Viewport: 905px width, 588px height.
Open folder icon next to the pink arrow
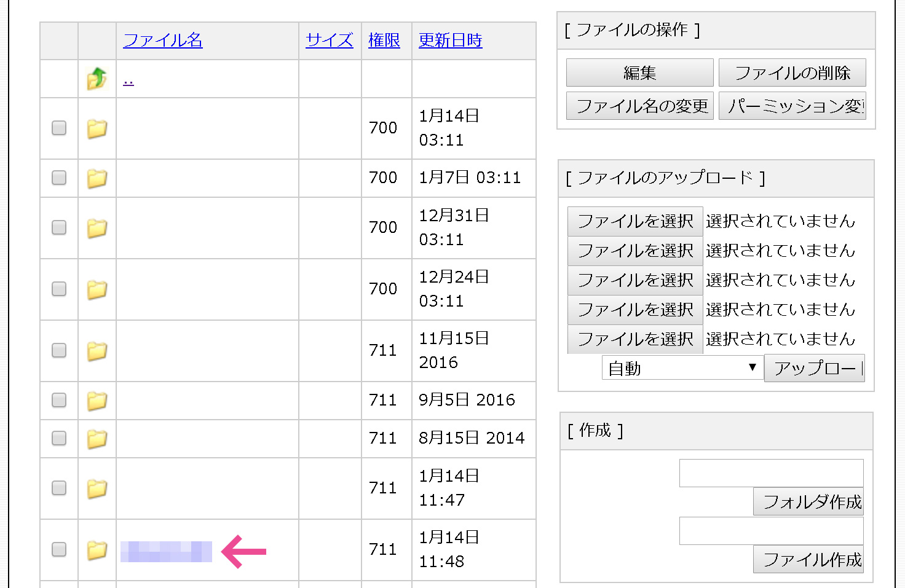tap(97, 550)
